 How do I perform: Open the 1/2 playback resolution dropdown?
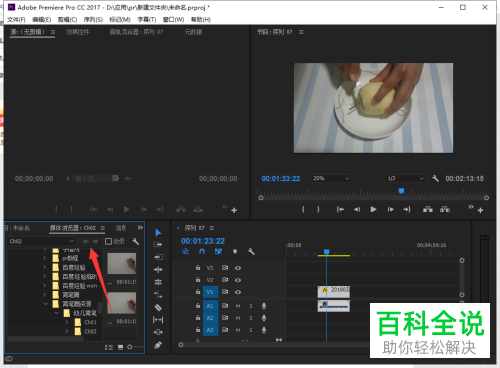pos(405,178)
